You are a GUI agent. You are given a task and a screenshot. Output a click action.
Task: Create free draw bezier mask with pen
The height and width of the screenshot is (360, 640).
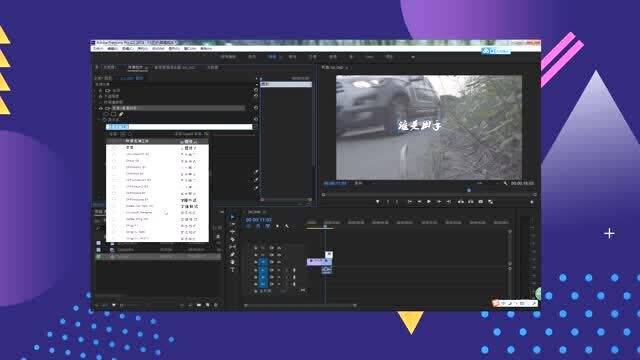click(121, 114)
